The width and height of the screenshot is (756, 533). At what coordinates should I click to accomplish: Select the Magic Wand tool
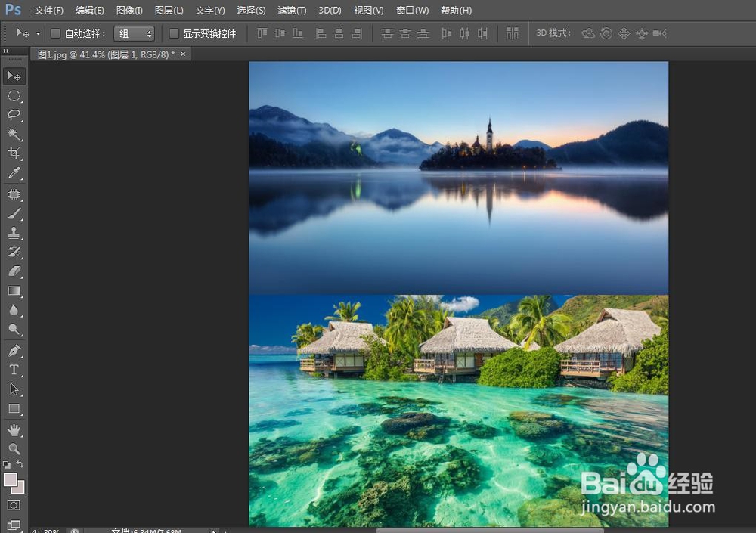[14, 134]
